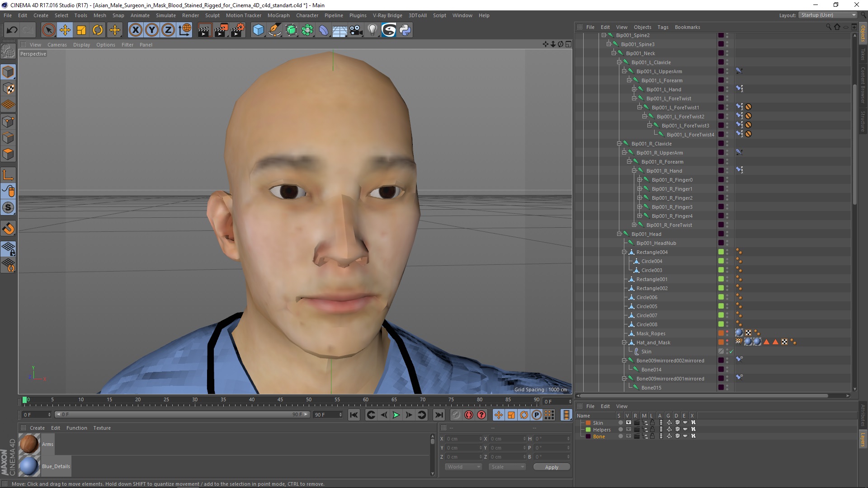
Task: Click the Python script icon
Action: (405, 30)
